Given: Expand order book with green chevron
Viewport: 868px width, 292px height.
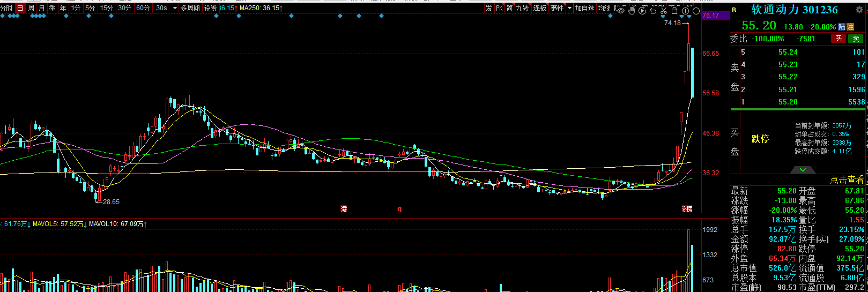Looking at the screenshot, I should click(x=803, y=170).
